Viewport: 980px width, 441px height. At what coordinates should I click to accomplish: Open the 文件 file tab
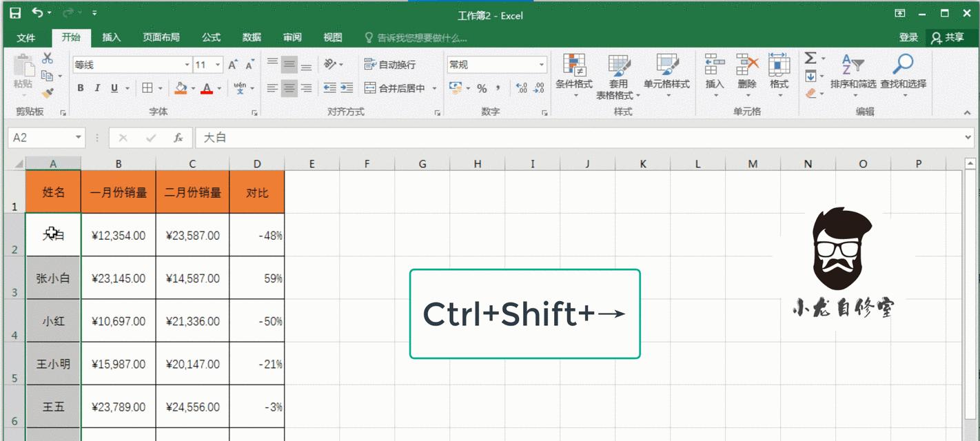tap(26, 38)
